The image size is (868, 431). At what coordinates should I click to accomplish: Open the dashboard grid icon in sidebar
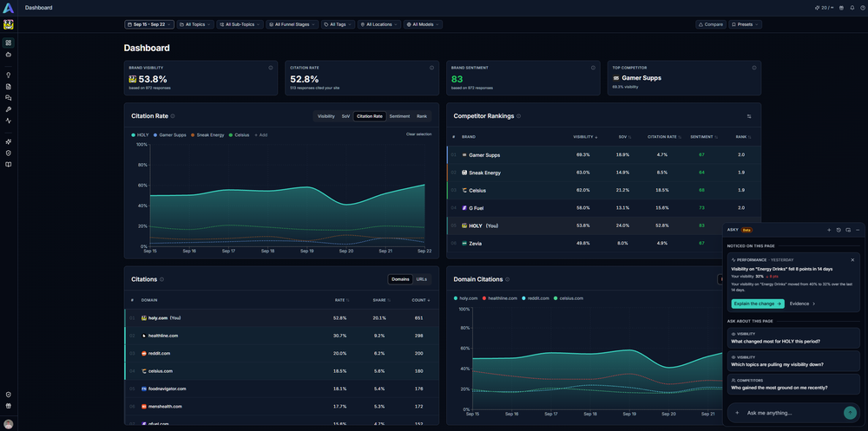(x=9, y=43)
